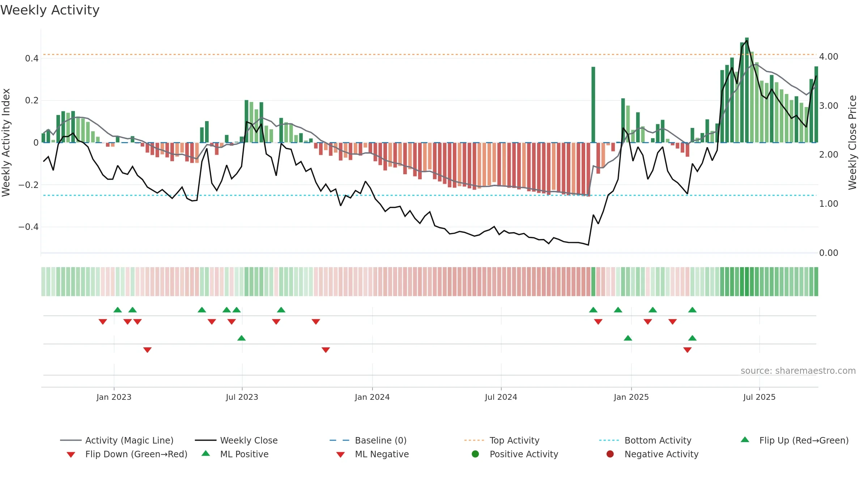Click the first ML Negative triangle after Jan 2023
Screen dimensions: 868x488
click(147, 350)
